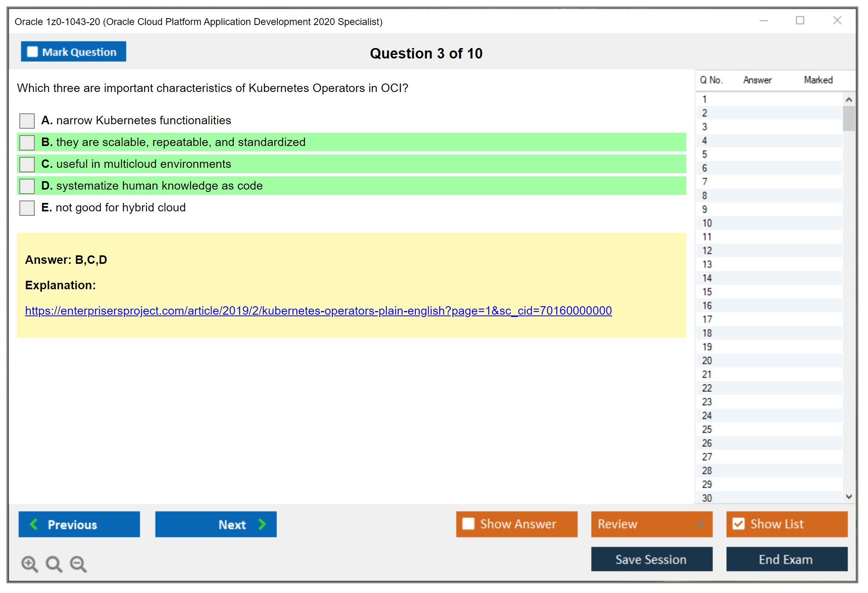Click question 1 row in the navigator
This screenshot has width=868, height=593.
coord(767,99)
